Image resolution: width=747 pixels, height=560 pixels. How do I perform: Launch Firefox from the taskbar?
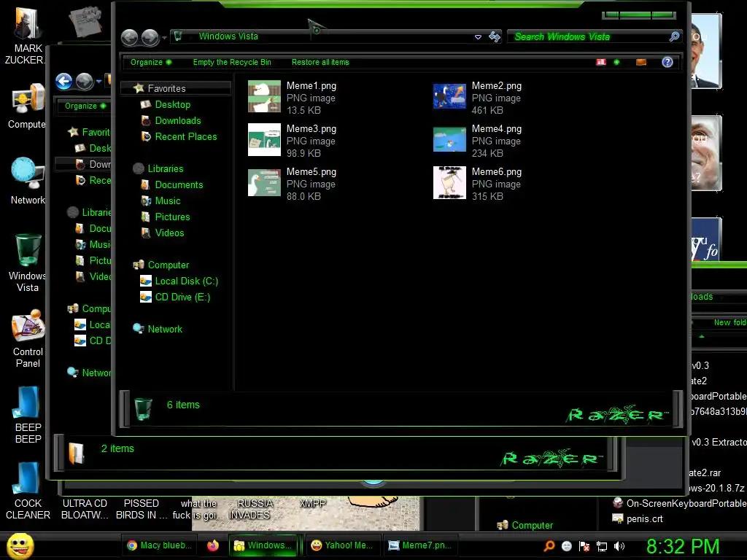(x=213, y=545)
